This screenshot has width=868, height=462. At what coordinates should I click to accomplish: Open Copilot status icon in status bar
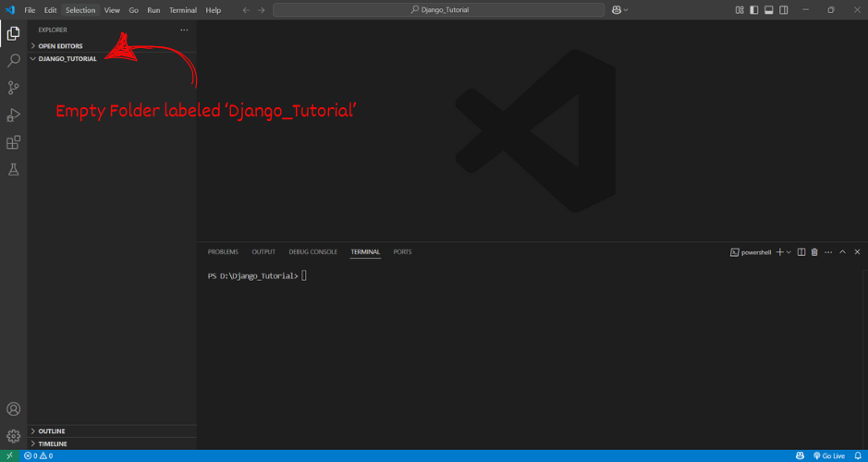point(800,456)
